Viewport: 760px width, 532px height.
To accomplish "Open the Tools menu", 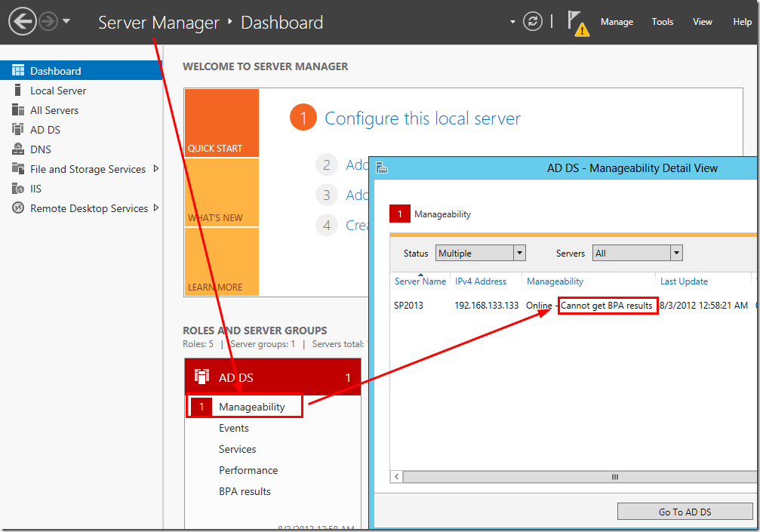I will point(663,22).
